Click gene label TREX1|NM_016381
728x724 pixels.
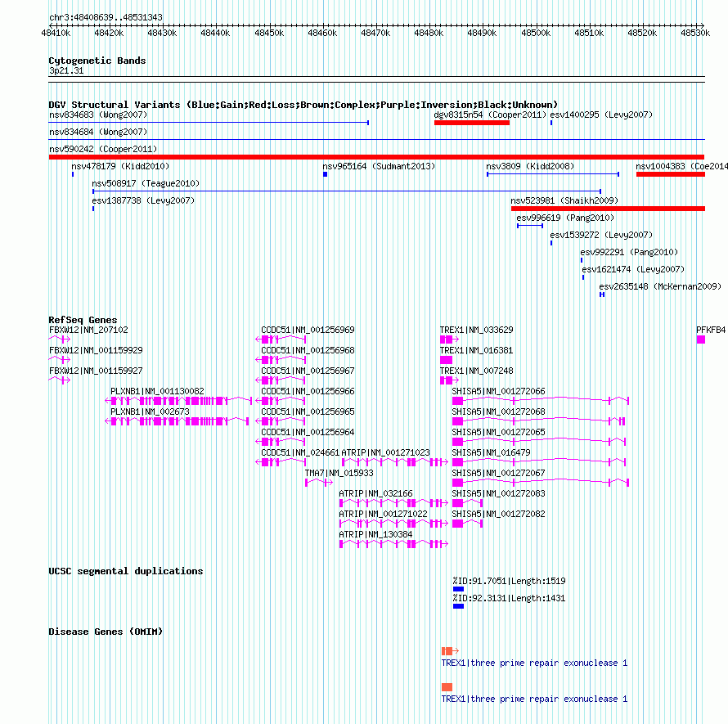[x=476, y=350]
